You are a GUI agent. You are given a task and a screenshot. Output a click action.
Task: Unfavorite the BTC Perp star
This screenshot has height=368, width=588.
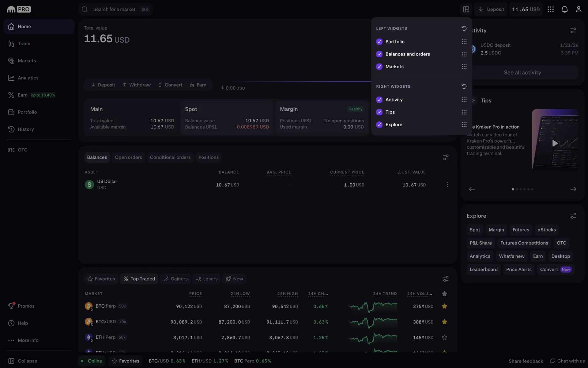(x=444, y=306)
